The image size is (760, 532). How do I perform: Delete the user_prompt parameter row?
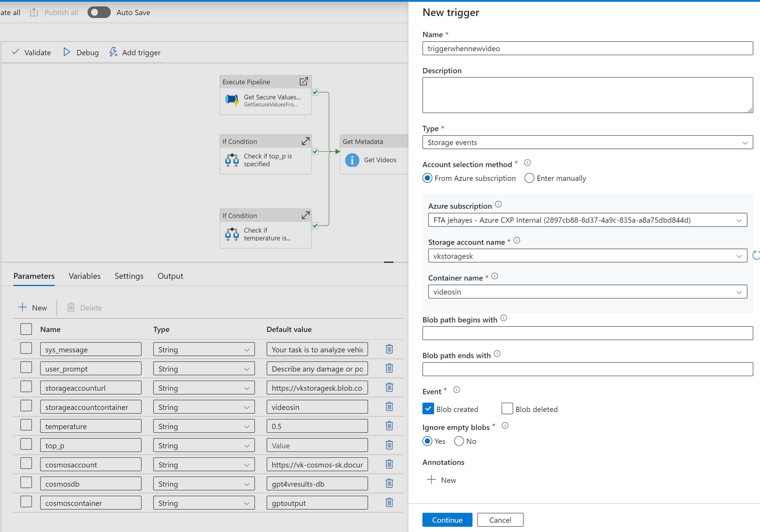(x=389, y=368)
